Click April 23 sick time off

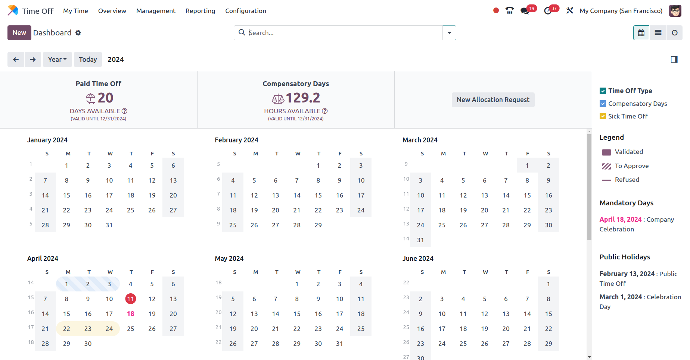point(88,328)
